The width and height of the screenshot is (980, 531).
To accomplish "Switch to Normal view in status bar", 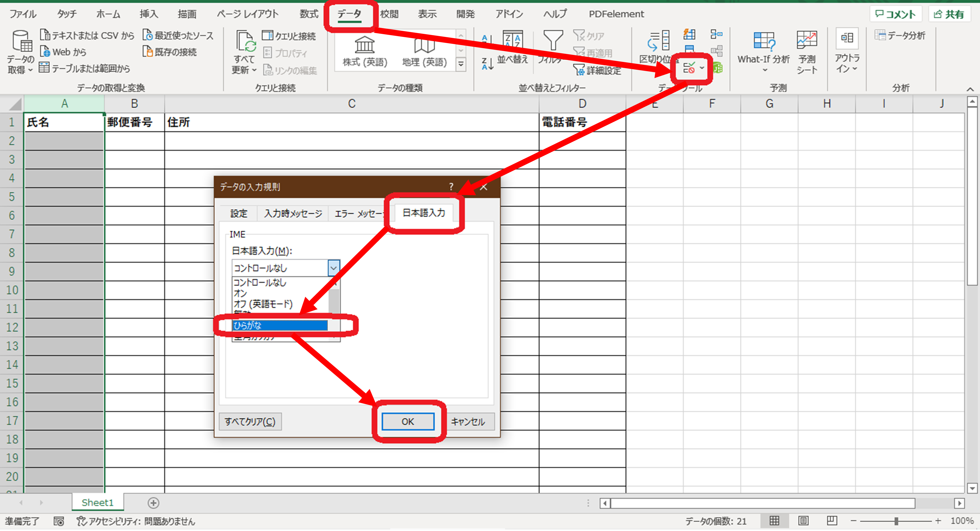I will click(774, 520).
